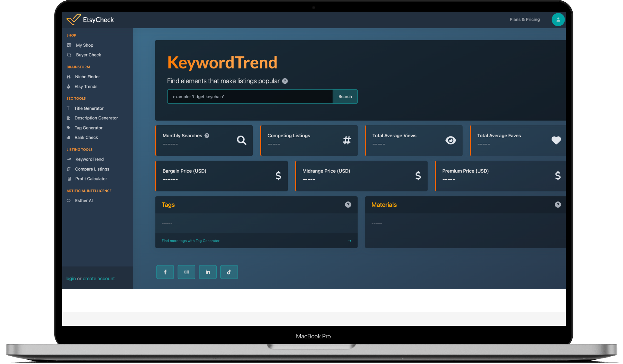This screenshot has width=623, height=364.
Task: Click the Total Average Faves heart icon
Action: pos(556,140)
